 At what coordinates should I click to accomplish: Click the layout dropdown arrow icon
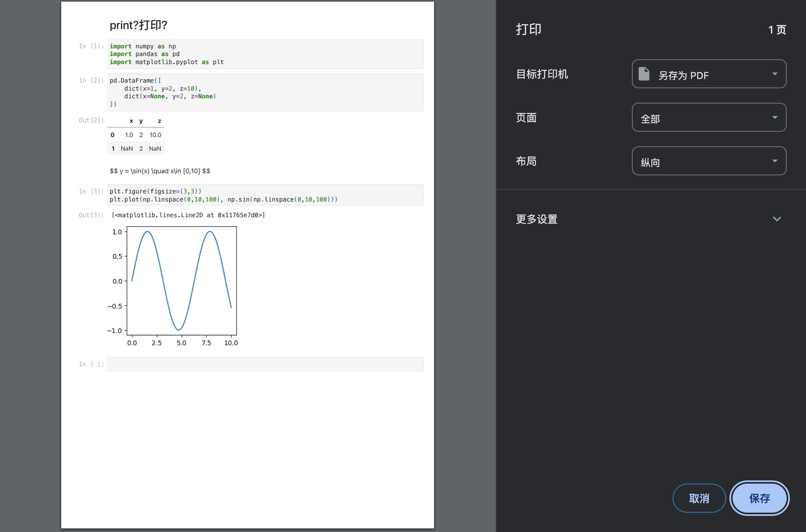point(775,161)
